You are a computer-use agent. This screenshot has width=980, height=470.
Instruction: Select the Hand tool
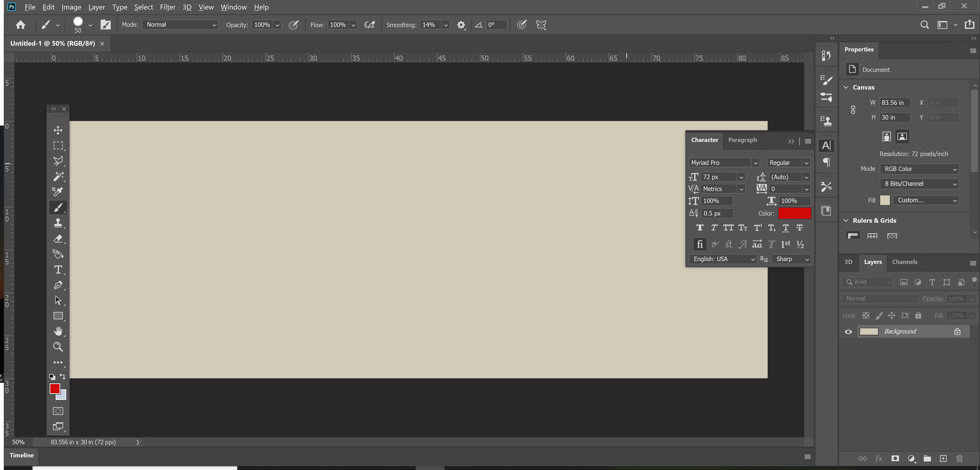[x=58, y=331]
